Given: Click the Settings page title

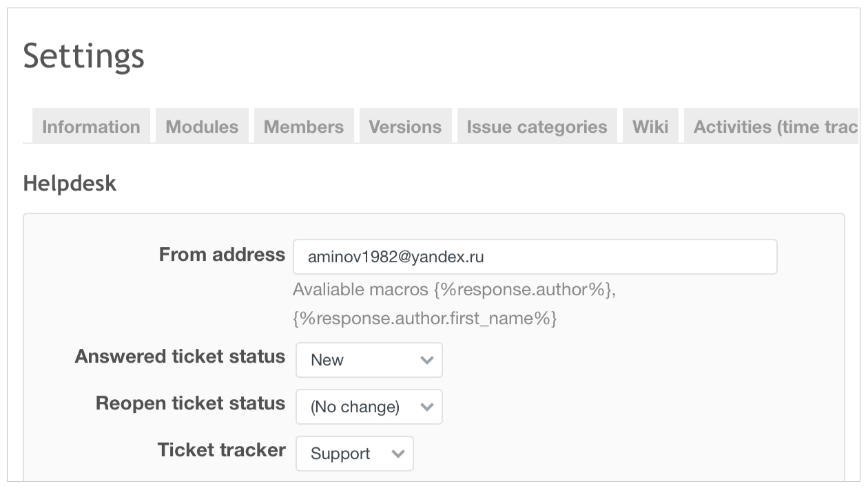Looking at the screenshot, I should [83, 56].
